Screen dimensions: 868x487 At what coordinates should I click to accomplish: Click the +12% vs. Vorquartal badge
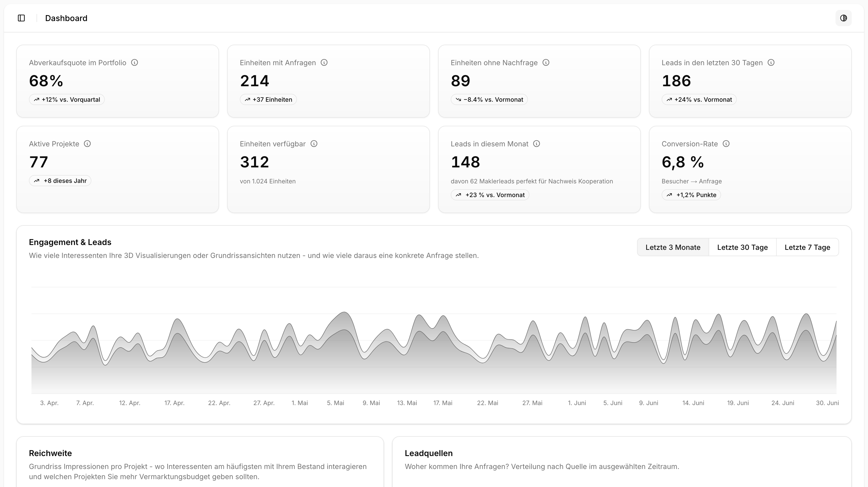tap(67, 100)
